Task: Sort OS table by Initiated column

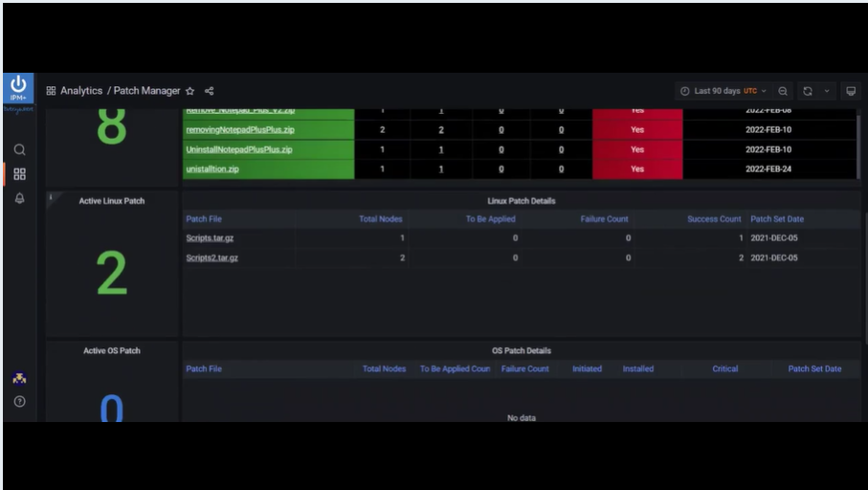Action: pos(587,368)
